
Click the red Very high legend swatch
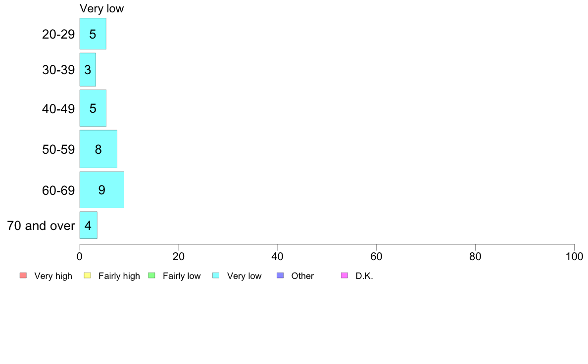pos(23,275)
